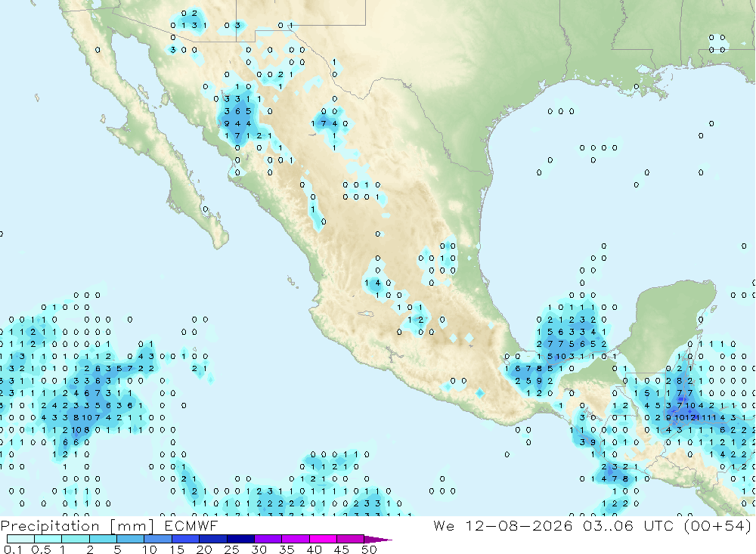Click the '45' legend scale label
Viewport: 756px width, 554px height.
tap(342, 549)
